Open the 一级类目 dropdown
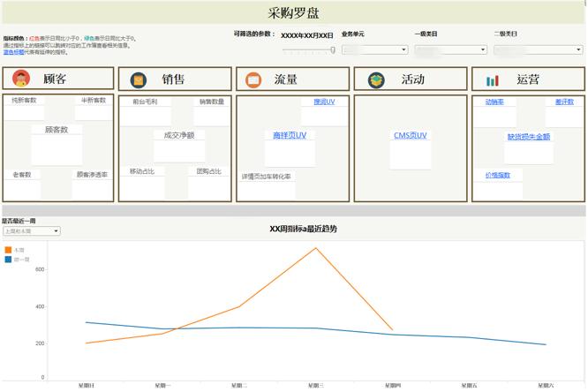 451,49
